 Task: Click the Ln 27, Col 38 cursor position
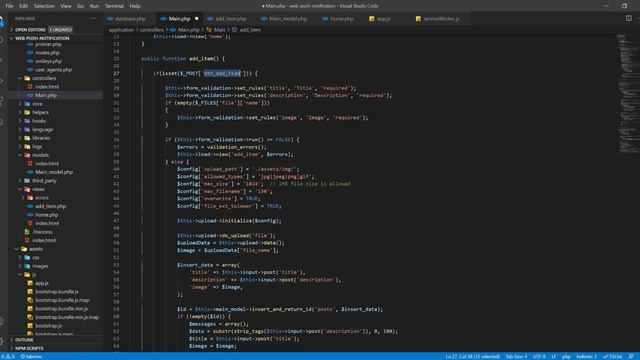472,357
